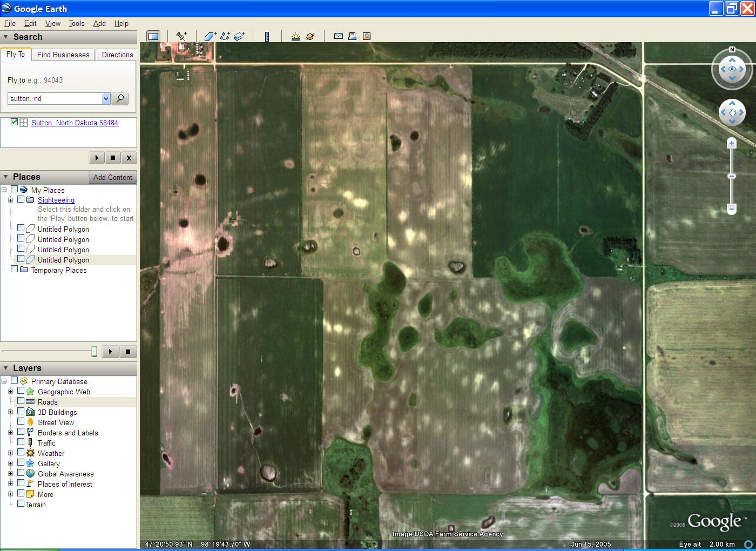
Task: Toggle the sidebar visibility icon
Action: coord(153,36)
